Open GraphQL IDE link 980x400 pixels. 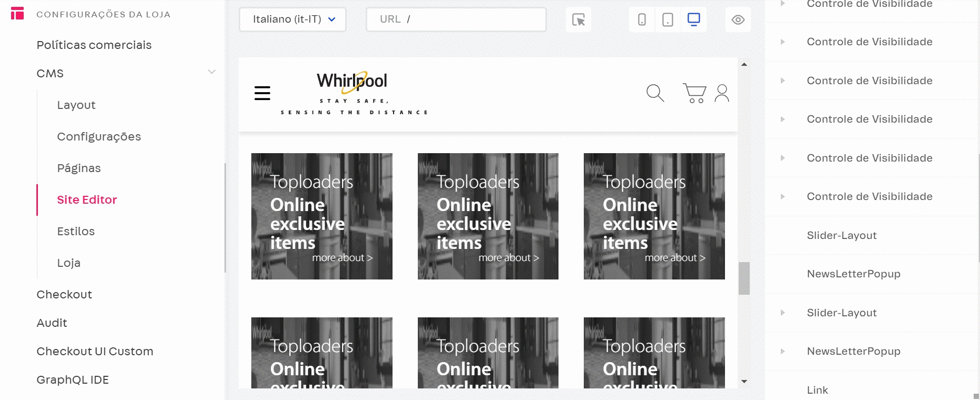click(73, 379)
